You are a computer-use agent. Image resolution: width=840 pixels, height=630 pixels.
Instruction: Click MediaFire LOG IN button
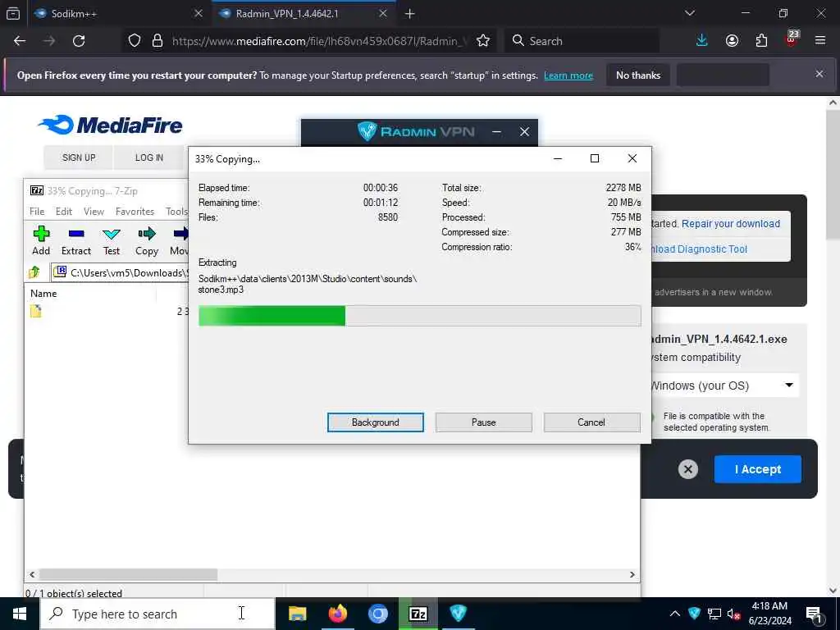[x=149, y=157]
